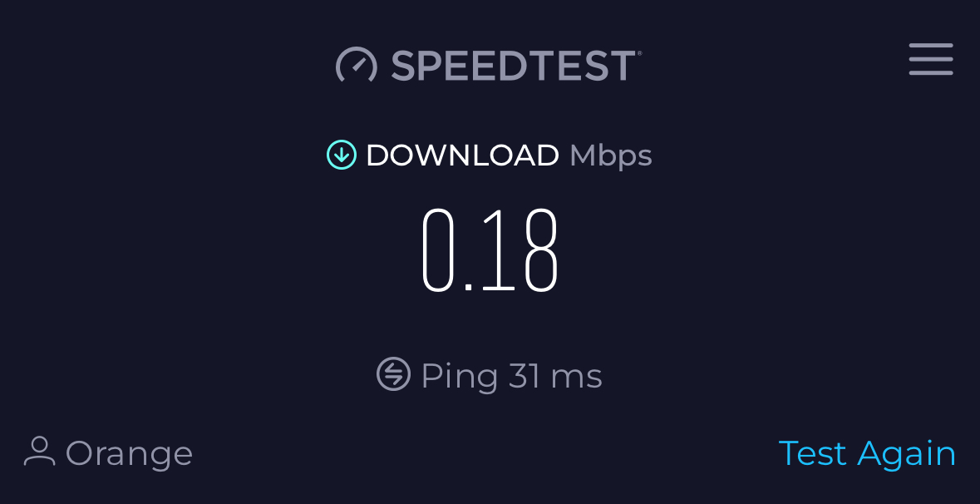Click the Ping 31 ms reading
Screen dimensions: 980x504
pos(511,377)
